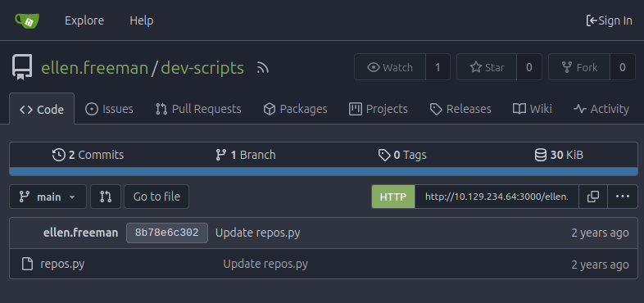
Task: View watchers count of 1
Action: tap(438, 67)
